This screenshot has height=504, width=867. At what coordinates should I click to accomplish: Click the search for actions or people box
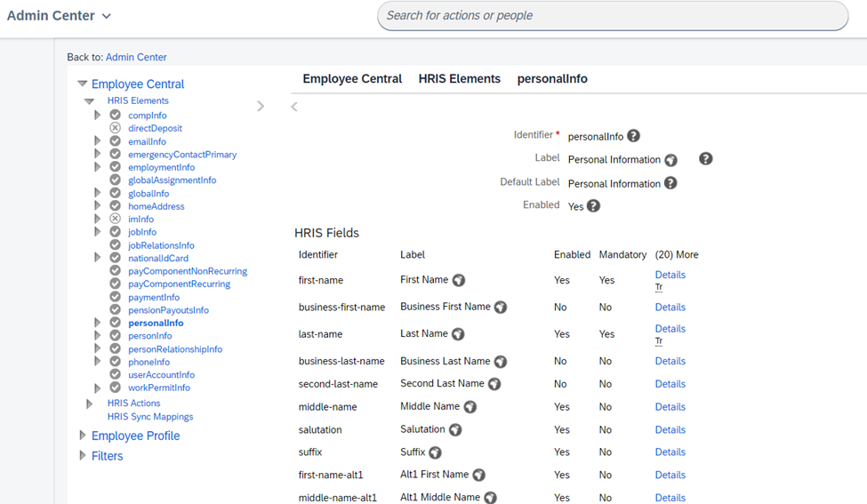(x=613, y=15)
